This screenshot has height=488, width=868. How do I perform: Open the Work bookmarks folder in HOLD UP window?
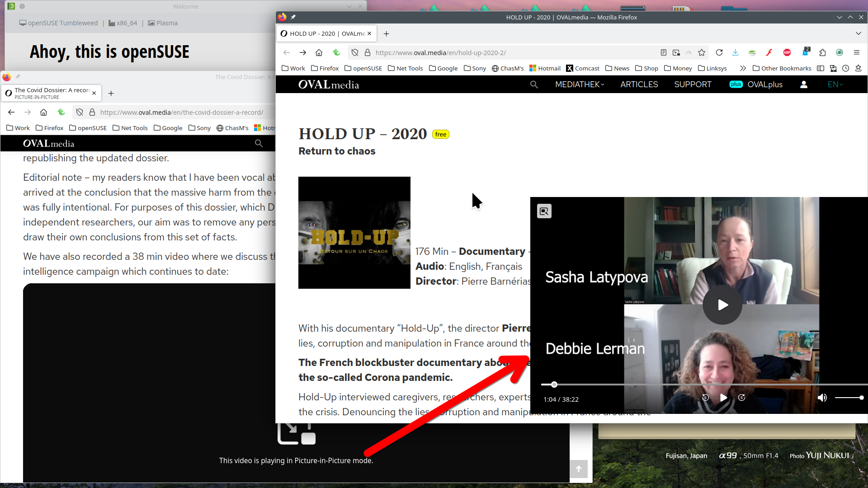[293, 68]
